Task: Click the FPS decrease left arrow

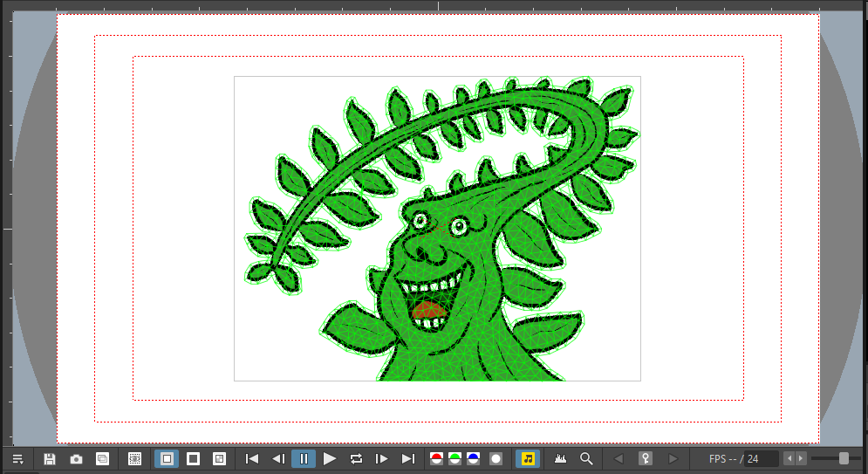Action: pos(790,458)
